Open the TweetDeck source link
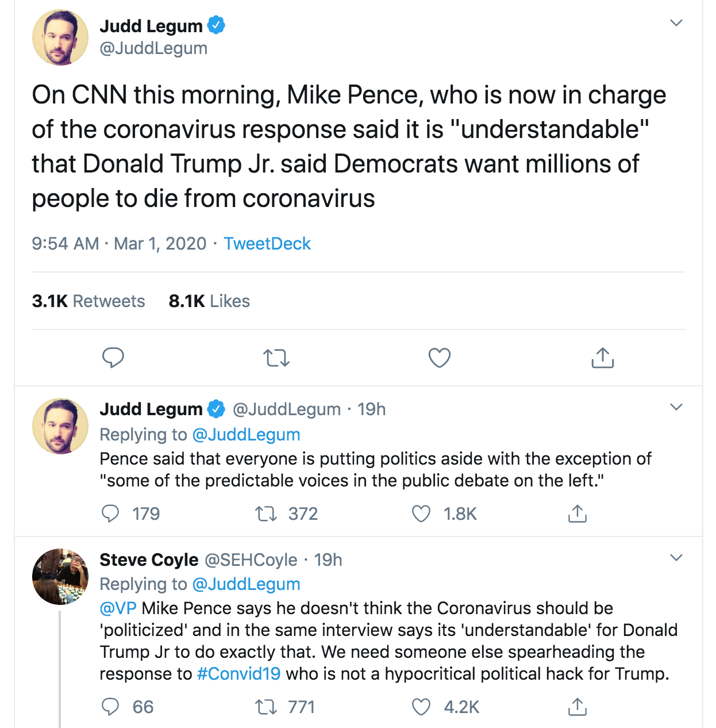 click(x=267, y=243)
